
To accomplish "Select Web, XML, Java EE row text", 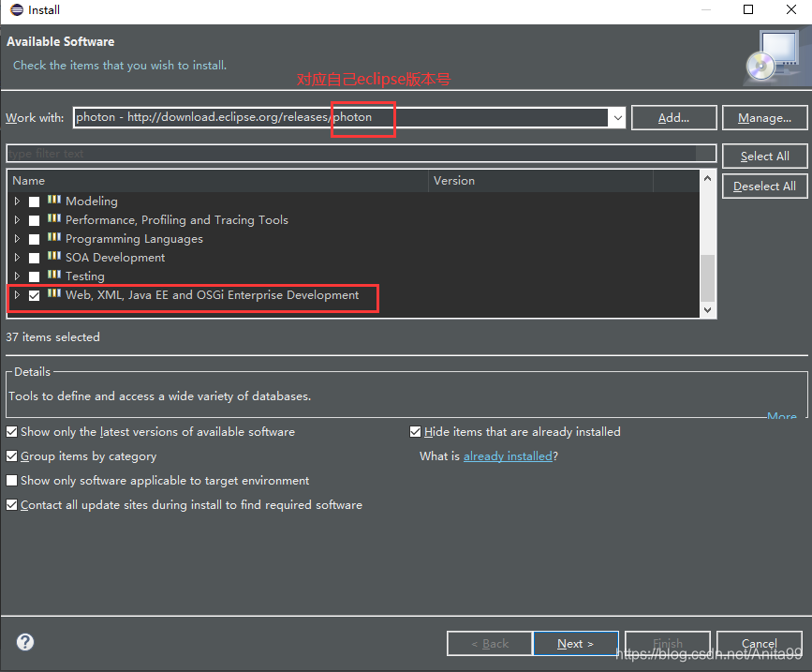I will click(212, 295).
